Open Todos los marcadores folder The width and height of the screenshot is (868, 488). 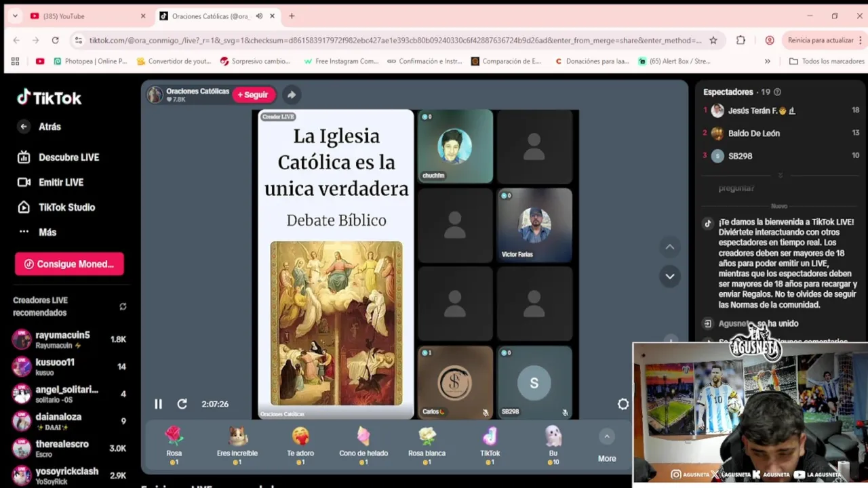827,61
